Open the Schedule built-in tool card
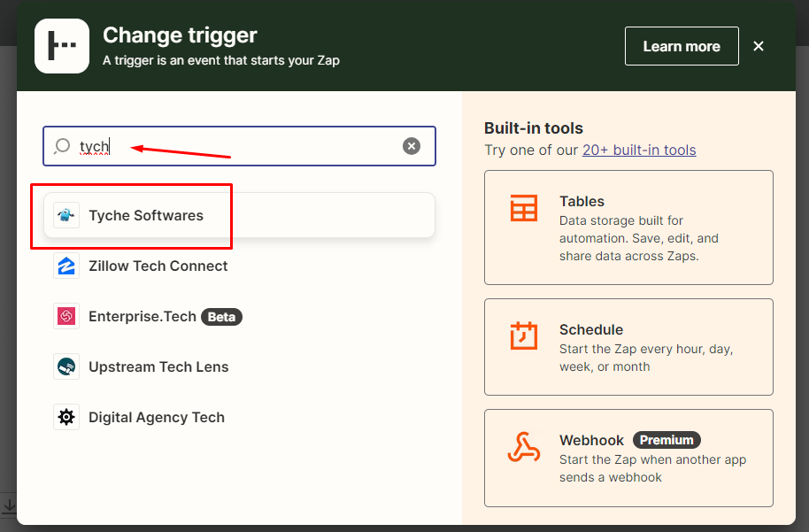The height and width of the screenshot is (532, 809). (x=628, y=347)
